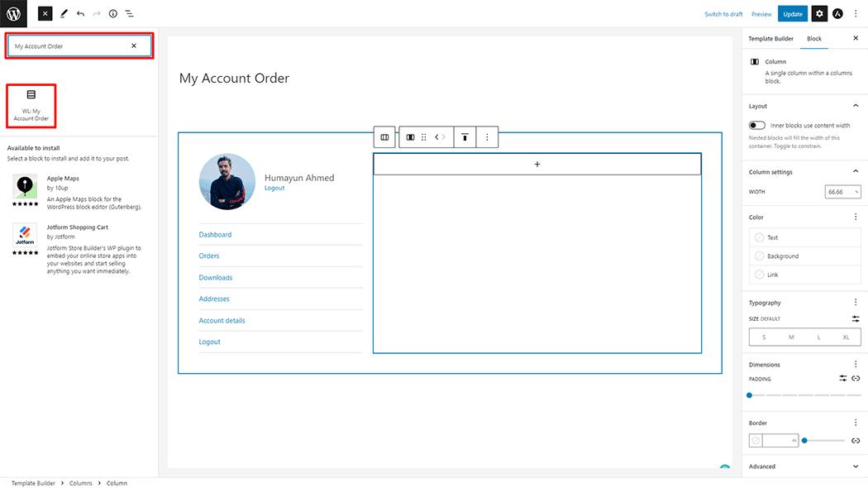The image size is (868, 488).
Task: Toggle Inner blocks use content width
Action: [756, 125]
